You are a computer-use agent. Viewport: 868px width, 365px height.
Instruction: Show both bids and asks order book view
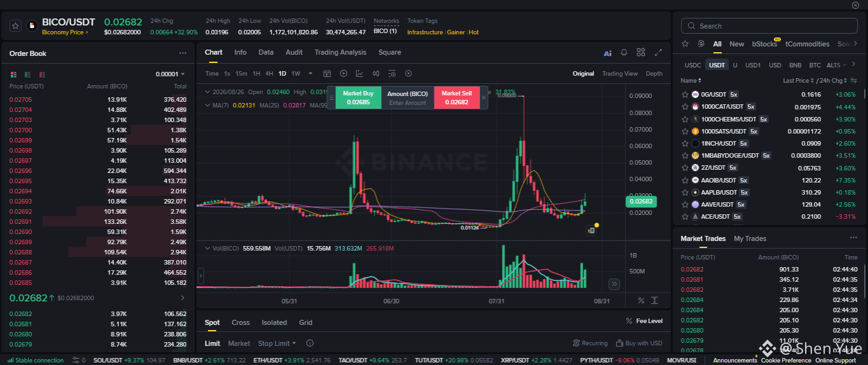coord(14,74)
